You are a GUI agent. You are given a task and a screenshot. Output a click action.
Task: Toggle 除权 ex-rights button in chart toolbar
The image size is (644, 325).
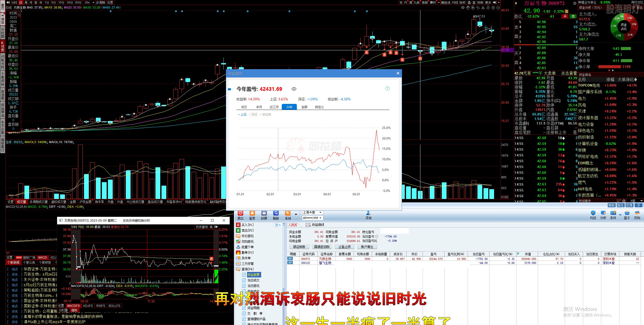463,3
